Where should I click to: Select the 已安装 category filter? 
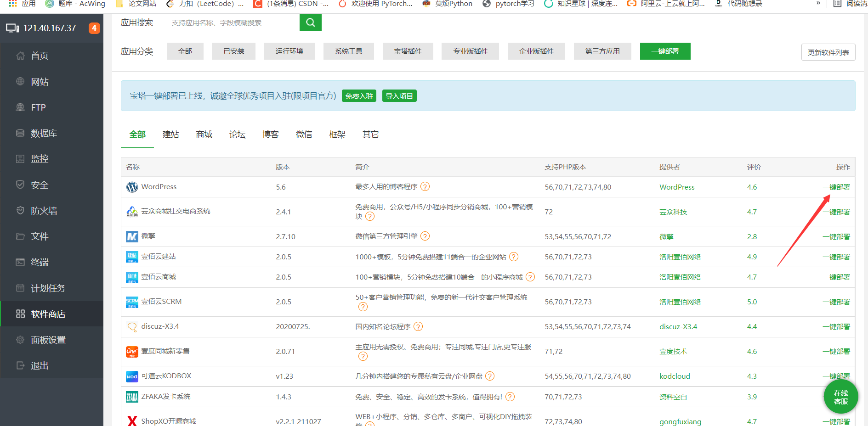coord(234,51)
